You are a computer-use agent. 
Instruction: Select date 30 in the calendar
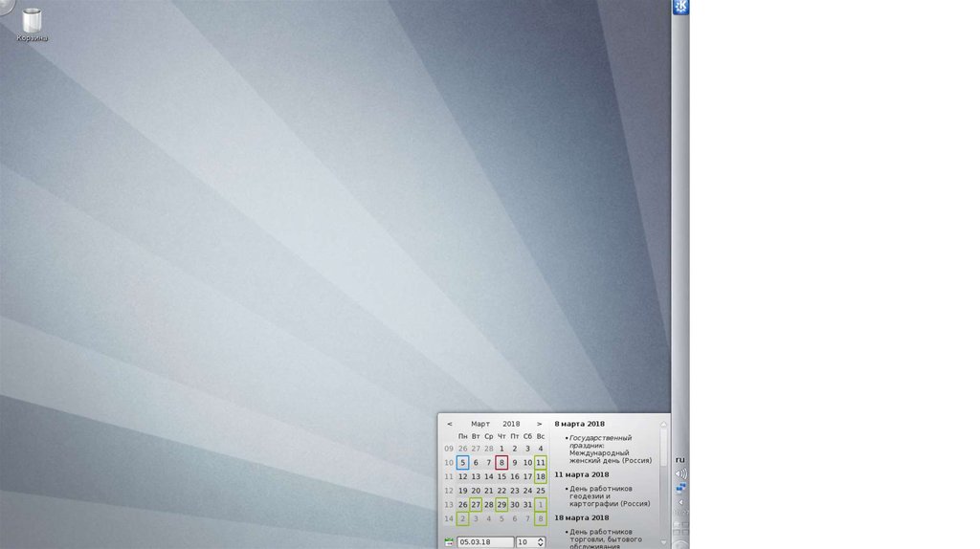pos(514,505)
